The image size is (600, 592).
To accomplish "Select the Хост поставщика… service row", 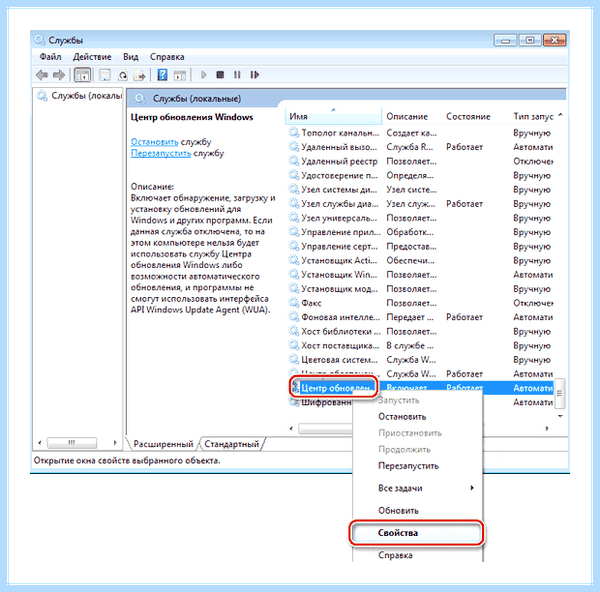I will [421, 345].
